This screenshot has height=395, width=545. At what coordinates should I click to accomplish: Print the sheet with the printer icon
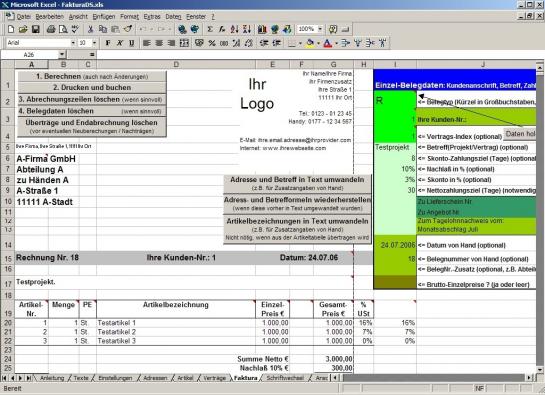tap(51, 29)
